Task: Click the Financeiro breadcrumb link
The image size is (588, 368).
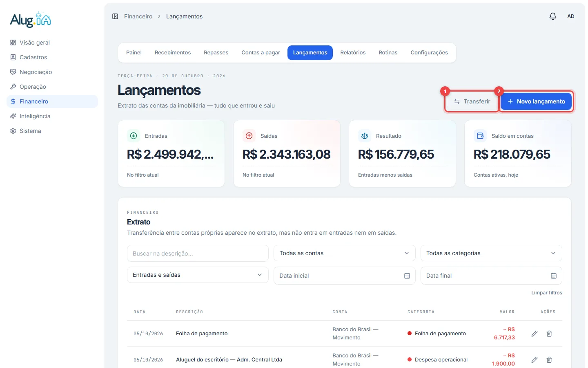Action: click(x=138, y=16)
